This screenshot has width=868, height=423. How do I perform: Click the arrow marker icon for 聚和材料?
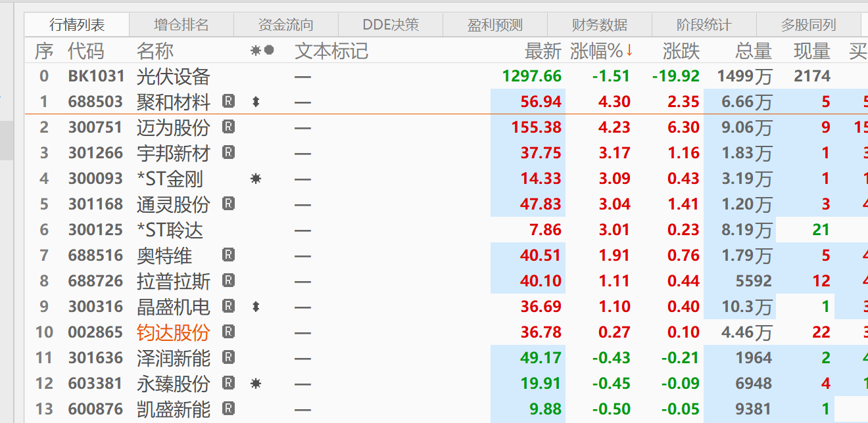256,102
